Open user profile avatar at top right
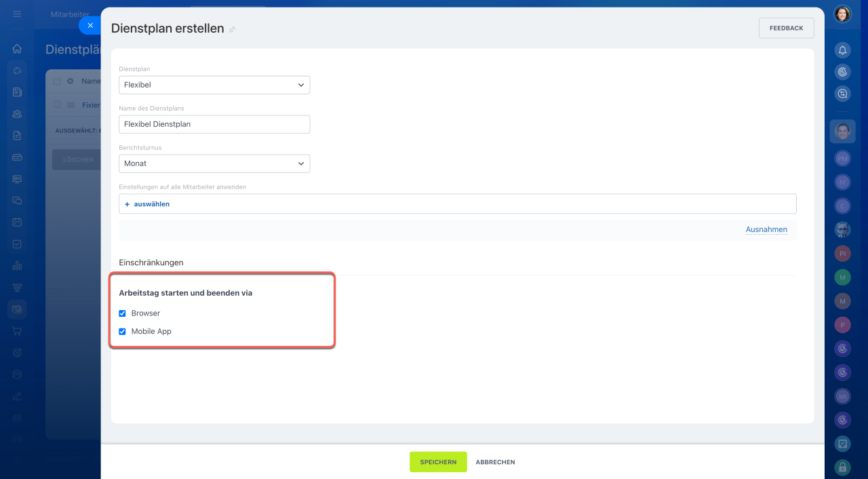 click(842, 14)
